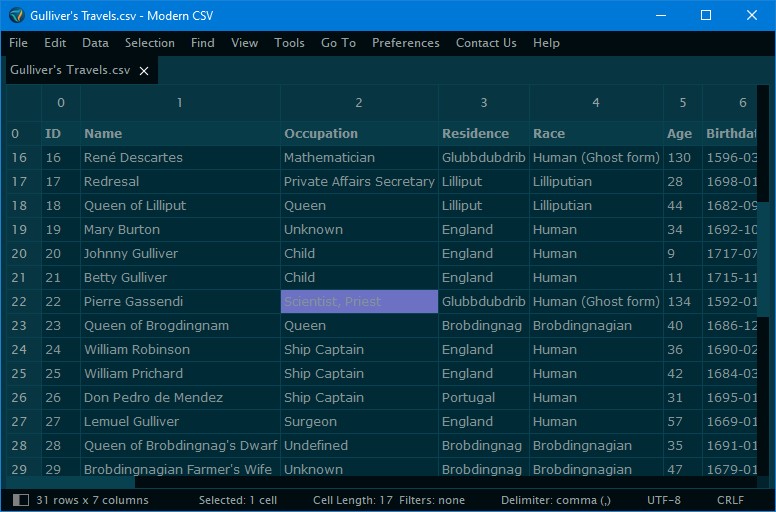Viewport: 776px width, 512px height.
Task: Open the Tools menu
Action: pyautogui.click(x=290, y=43)
